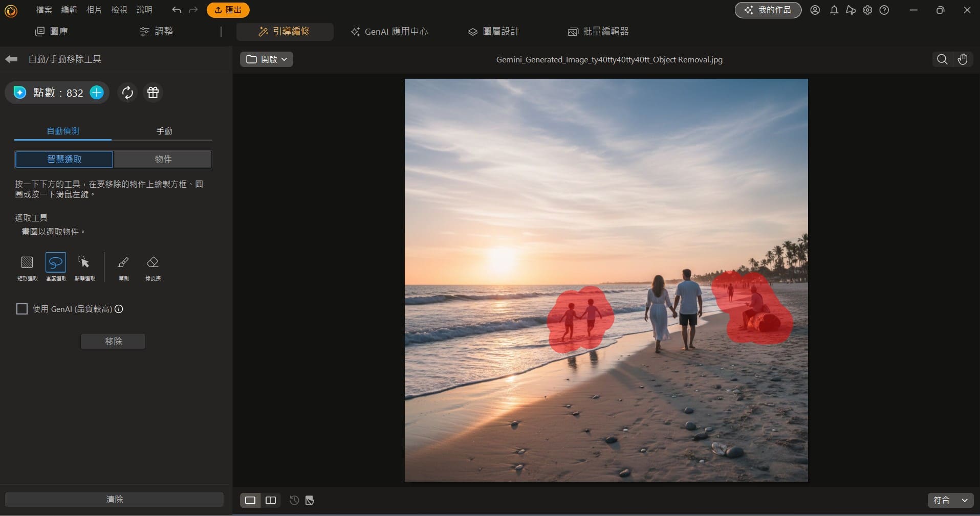The width and height of the screenshot is (980, 516).
Task: Enable 使用 GenAI (品質較高) checkbox
Action: pos(22,309)
